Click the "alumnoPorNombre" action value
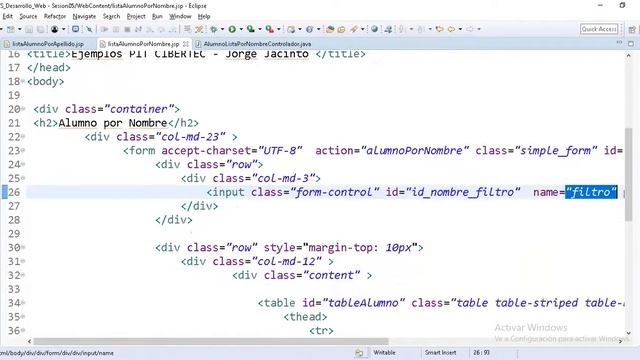This screenshot has width=640, height=360. pos(414,151)
